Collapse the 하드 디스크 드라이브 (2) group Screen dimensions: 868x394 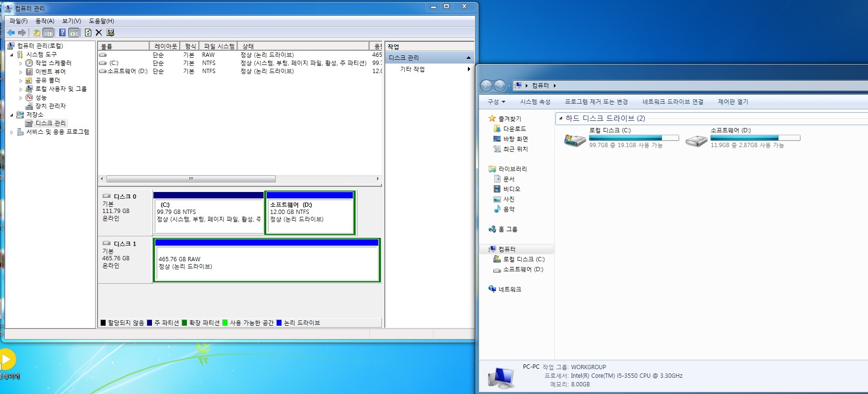click(561, 118)
